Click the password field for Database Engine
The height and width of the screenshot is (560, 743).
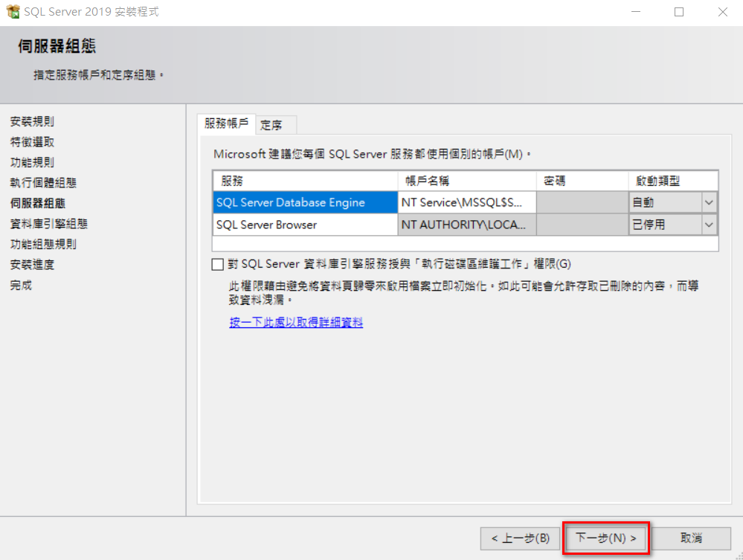[582, 203]
